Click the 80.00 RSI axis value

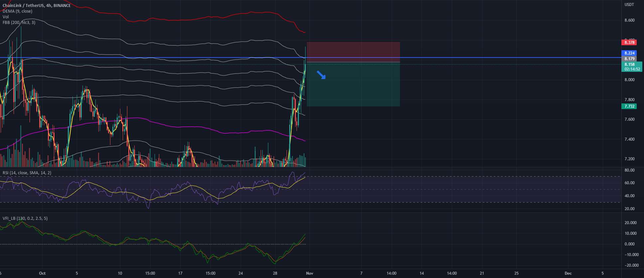[630, 170]
